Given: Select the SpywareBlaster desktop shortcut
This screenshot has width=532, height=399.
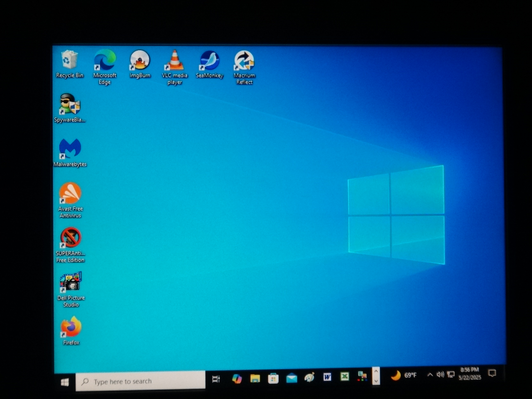Looking at the screenshot, I should (70, 108).
